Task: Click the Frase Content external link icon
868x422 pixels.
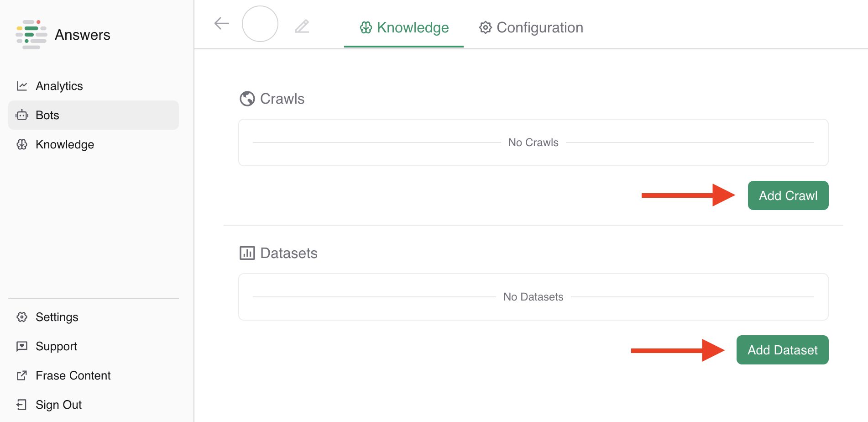Action: click(x=22, y=375)
